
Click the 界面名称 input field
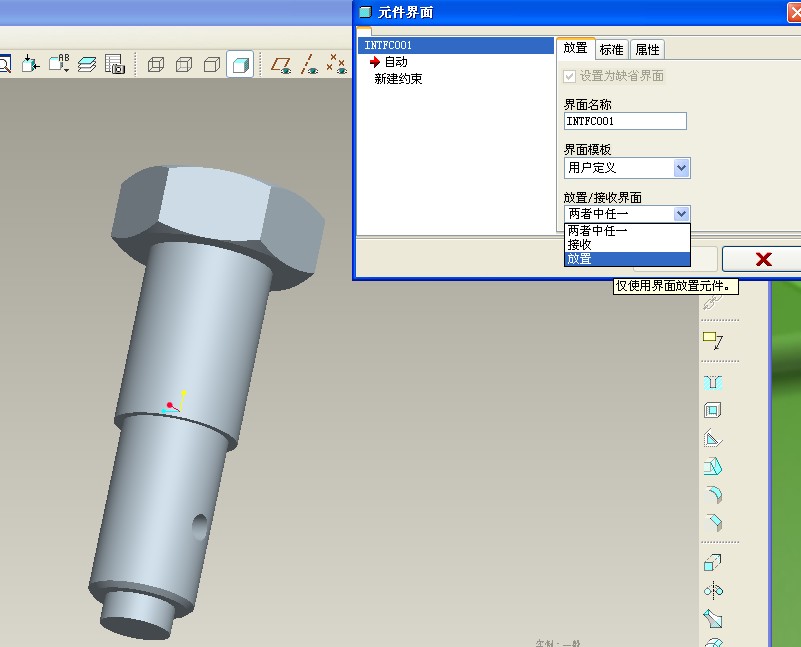tap(625, 121)
